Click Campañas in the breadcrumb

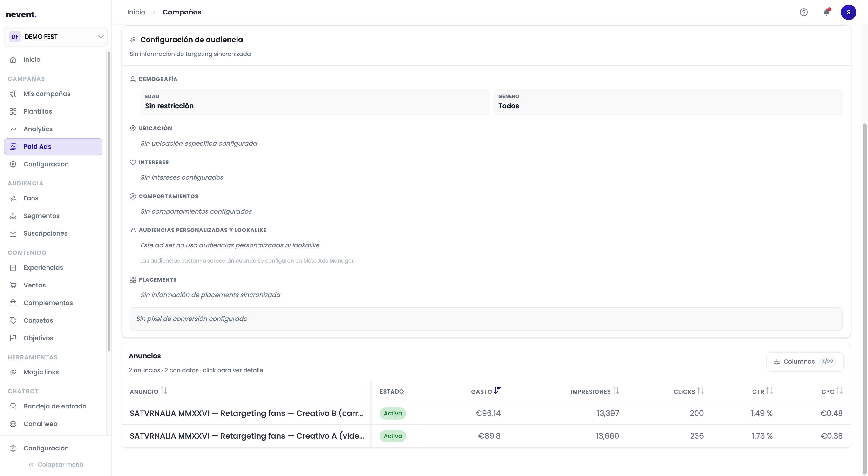click(x=182, y=13)
